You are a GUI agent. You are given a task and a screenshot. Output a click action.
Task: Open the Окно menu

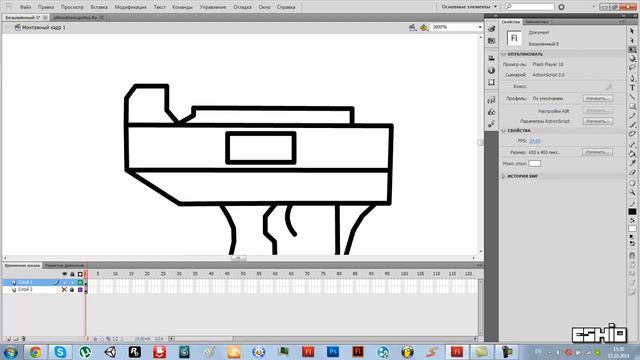(264, 7)
